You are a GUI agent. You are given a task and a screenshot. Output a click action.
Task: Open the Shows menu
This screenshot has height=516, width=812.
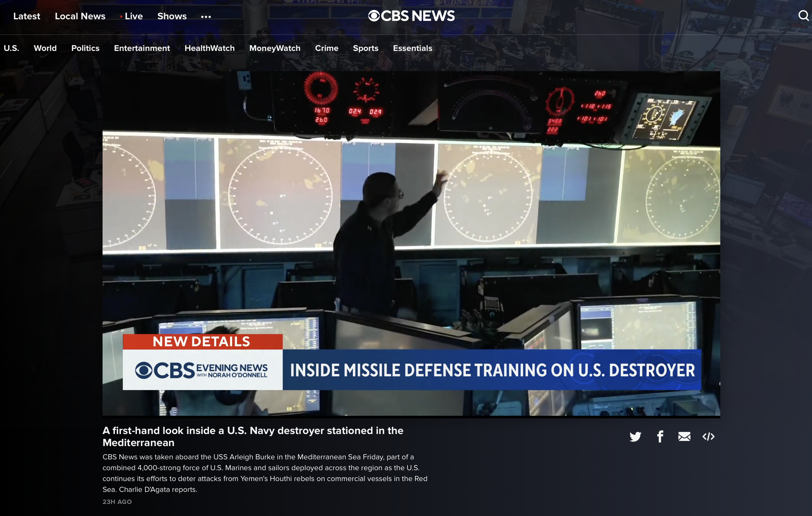tap(172, 16)
